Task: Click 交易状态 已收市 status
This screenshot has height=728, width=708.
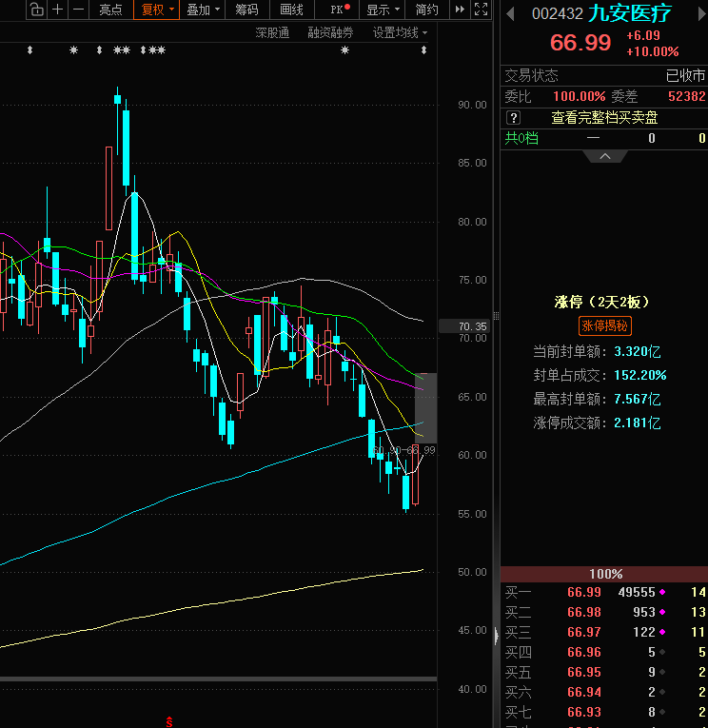Action: [685, 75]
